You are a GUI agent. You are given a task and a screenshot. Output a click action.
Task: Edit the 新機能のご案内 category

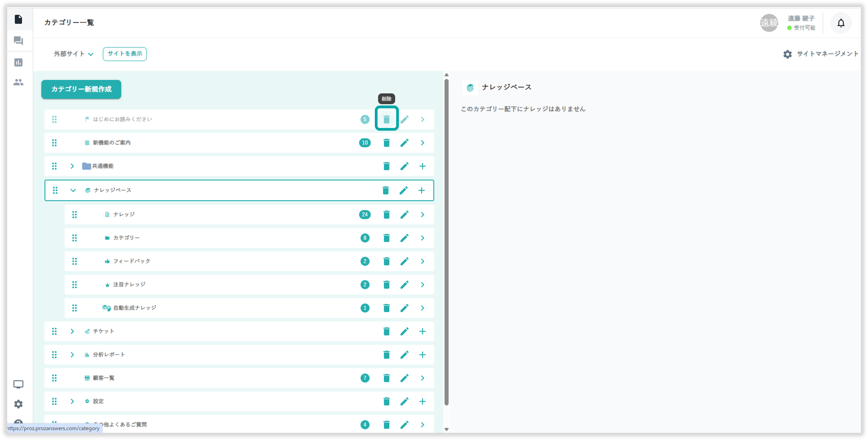tap(404, 143)
